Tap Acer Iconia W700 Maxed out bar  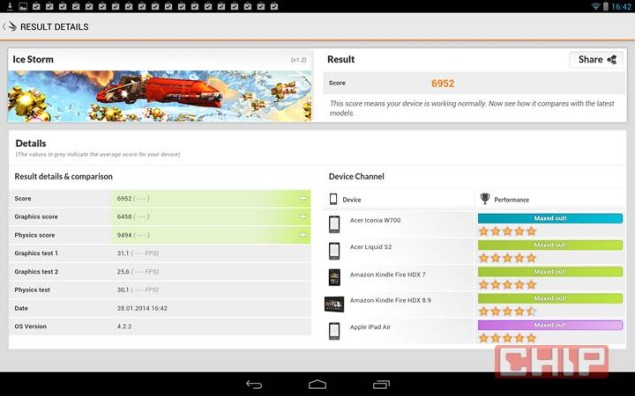[x=550, y=218]
